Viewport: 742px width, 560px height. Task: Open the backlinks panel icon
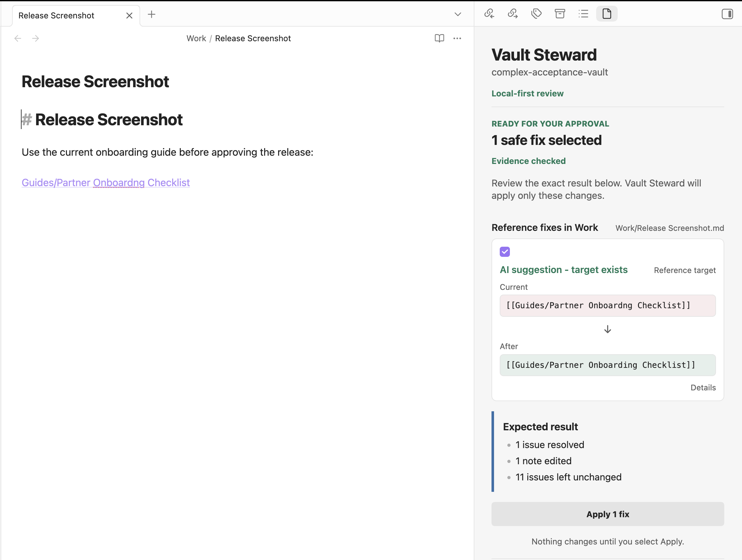(489, 14)
